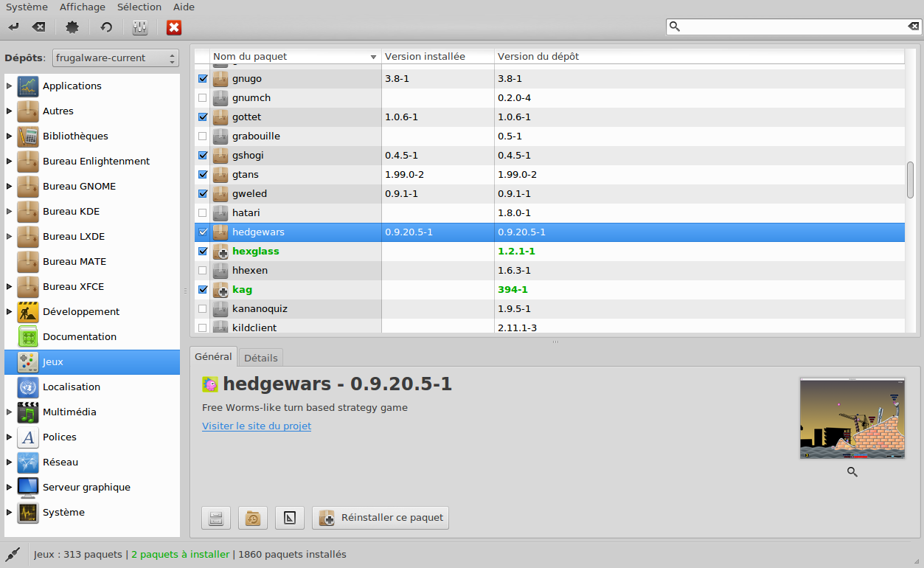This screenshot has width=924, height=568.
Task: Expand the Bureau XFCE category arrow
Action: click(x=10, y=287)
